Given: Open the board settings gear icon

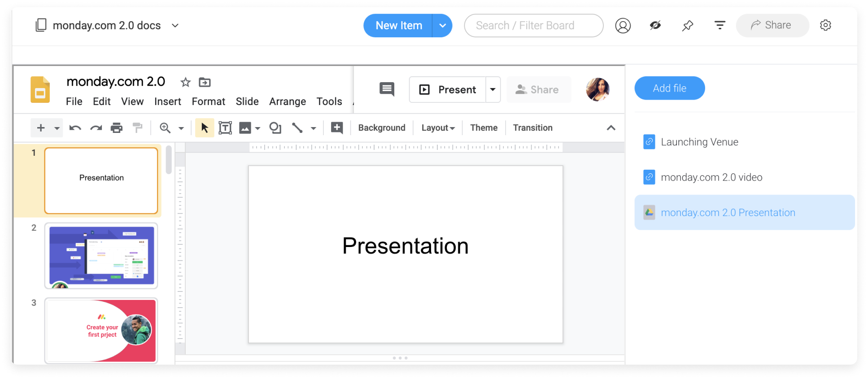Looking at the screenshot, I should pyautogui.click(x=825, y=25).
